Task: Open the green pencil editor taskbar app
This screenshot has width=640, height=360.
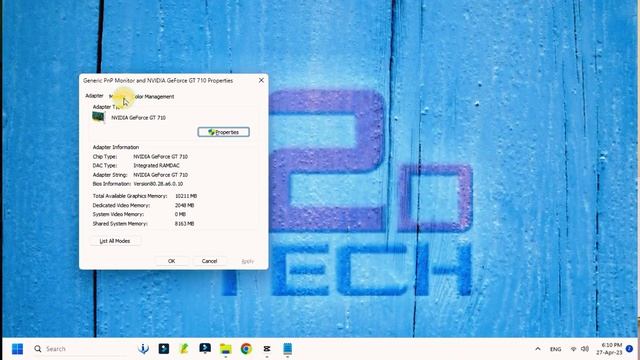Action: pos(184,349)
